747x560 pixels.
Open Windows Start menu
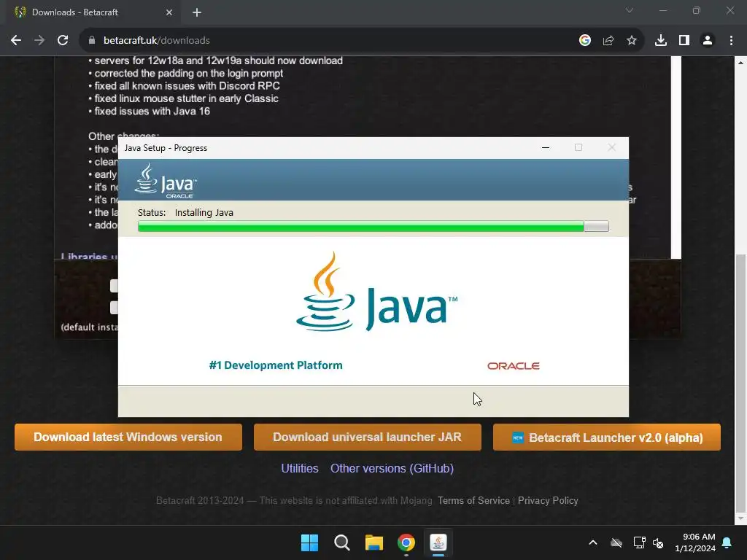(309, 542)
